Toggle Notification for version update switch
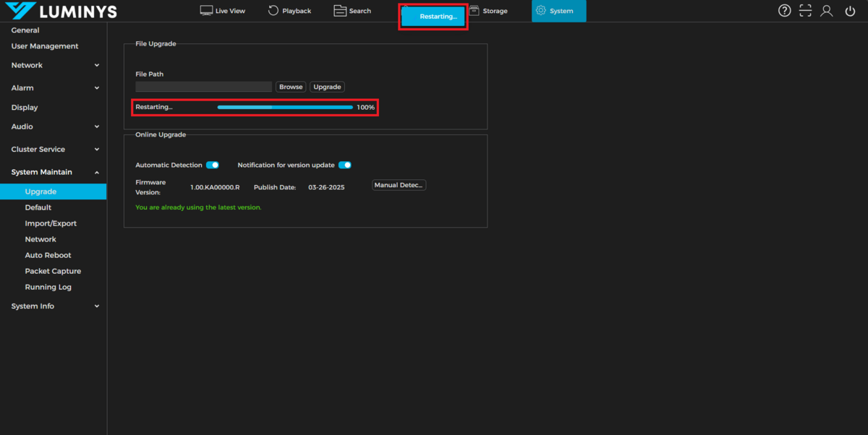The width and height of the screenshot is (868, 435). pyautogui.click(x=345, y=165)
